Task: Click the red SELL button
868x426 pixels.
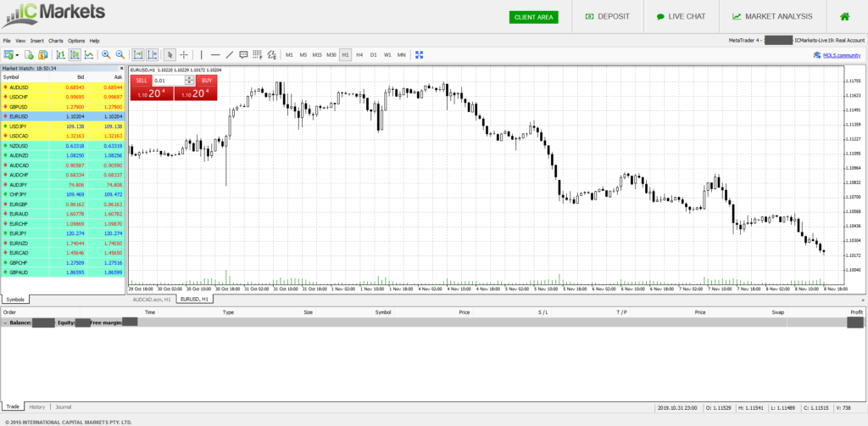Action: click(x=142, y=81)
